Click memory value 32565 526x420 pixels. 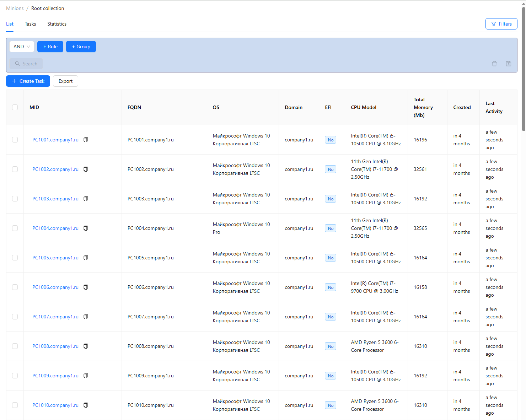click(x=420, y=228)
